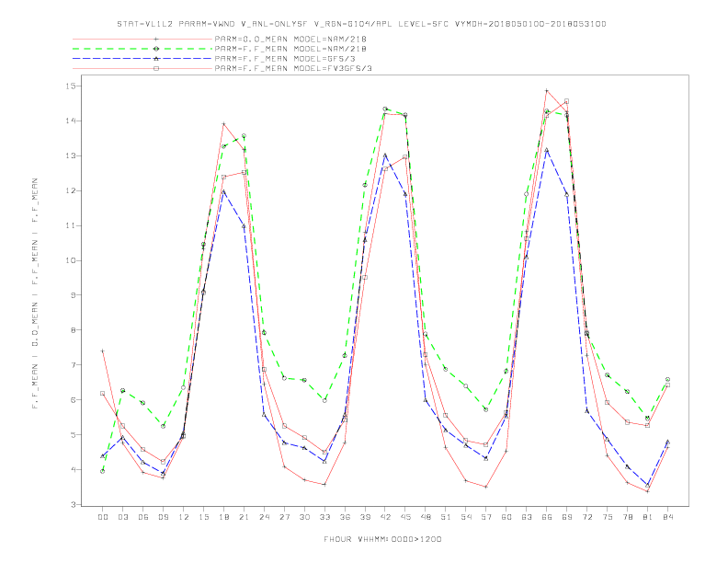Click x-axis forecast hour label 21
This screenshot has height=563, width=728.
pyautogui.click(x=244, y=517)
